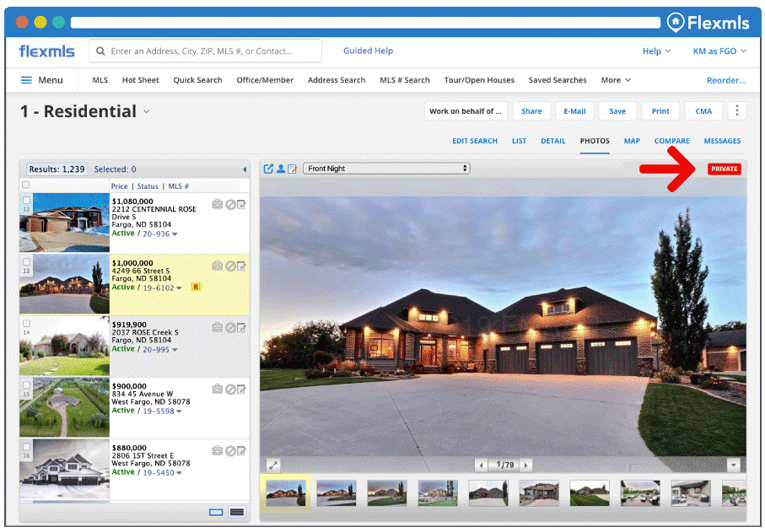The image size is (765, 532).
Task: Click the Print button
Action: 660,110
